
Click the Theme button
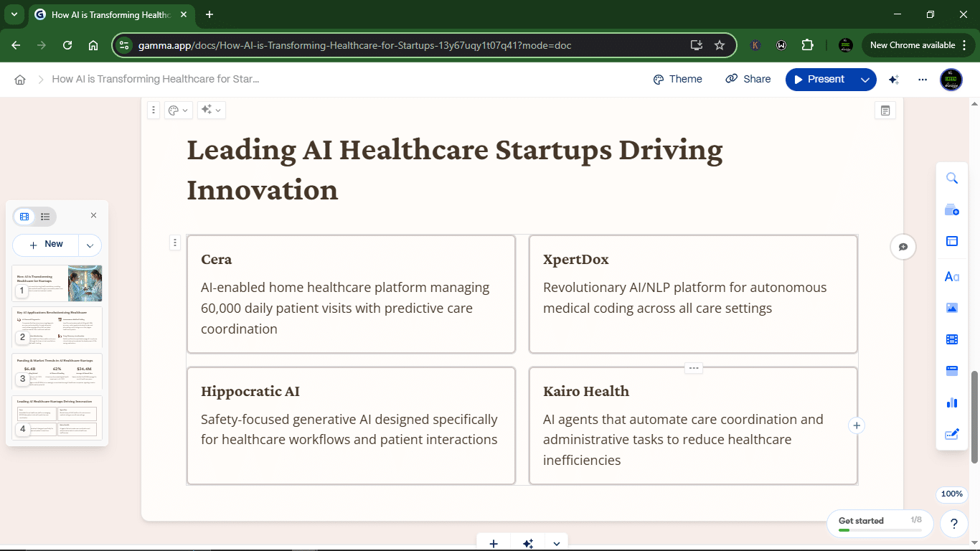(677, 80)
